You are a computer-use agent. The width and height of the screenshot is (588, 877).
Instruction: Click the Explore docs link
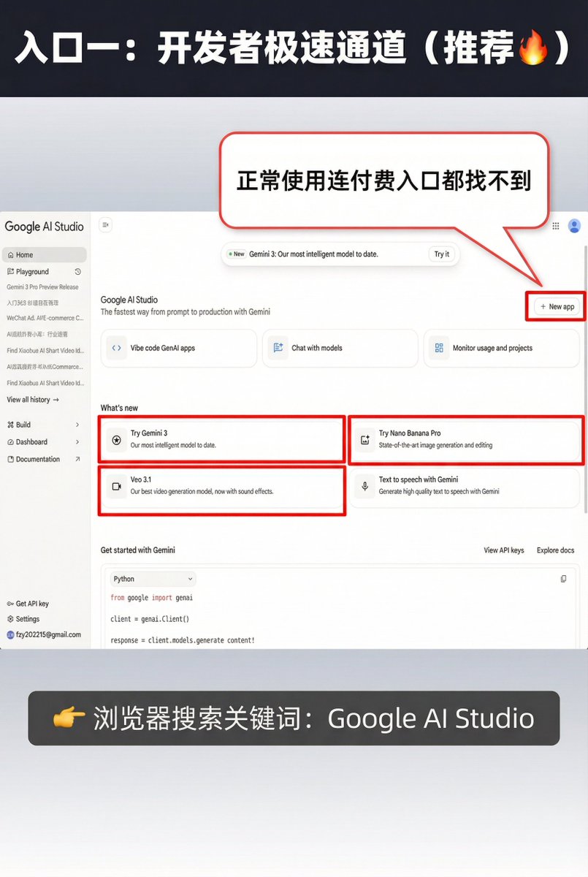click(x=555, y=550)
